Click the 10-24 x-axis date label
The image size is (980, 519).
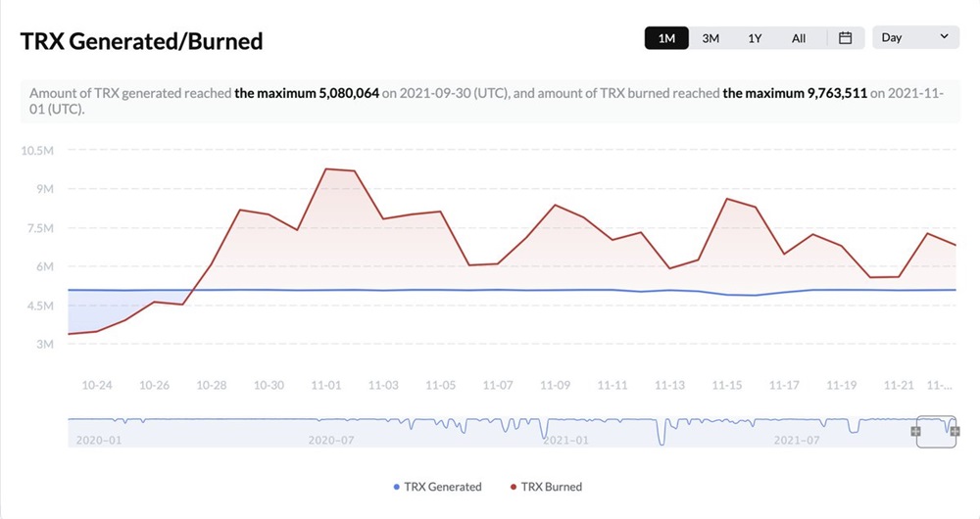point(96,386)
